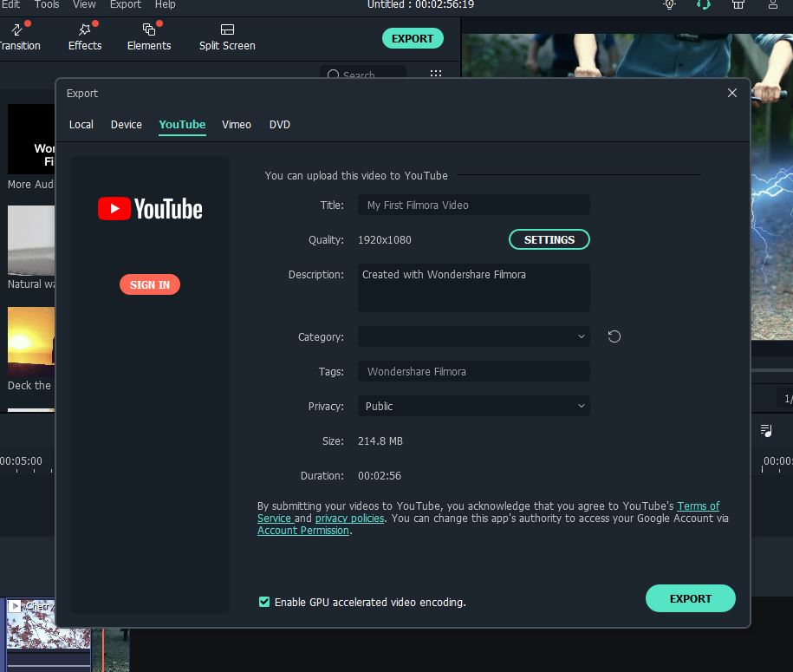
Task: Click the refresh icon beside Category
Action: click(614, 336)
